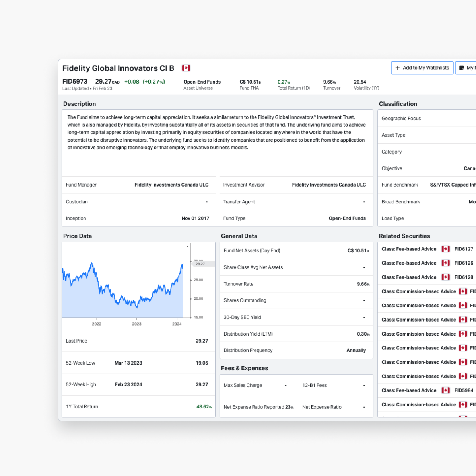The height and width of the screenshot is (476, 476).
Task: Open related security FID6126
Action: coord(464,263)
